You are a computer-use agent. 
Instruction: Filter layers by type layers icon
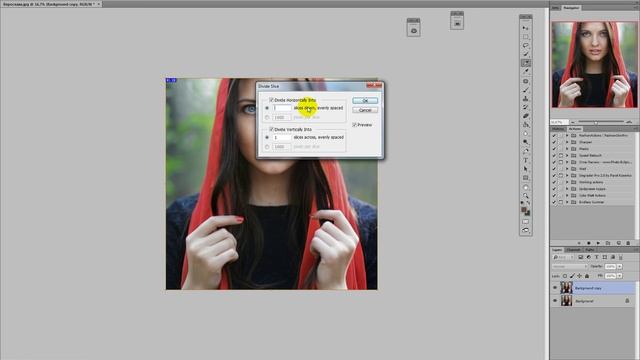tap(596, 257)
